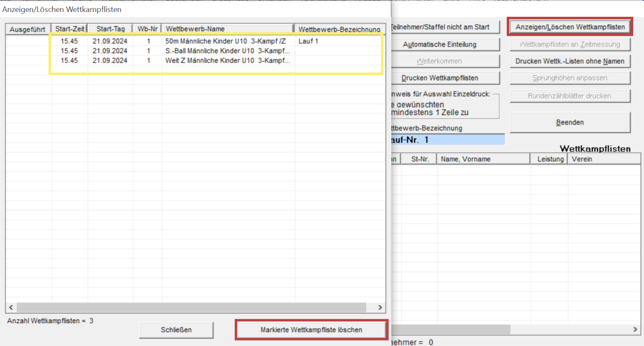This screenshot has width=644, height=346.
Task: Click the Ausgeführt column header
Action: pos(28,29)
